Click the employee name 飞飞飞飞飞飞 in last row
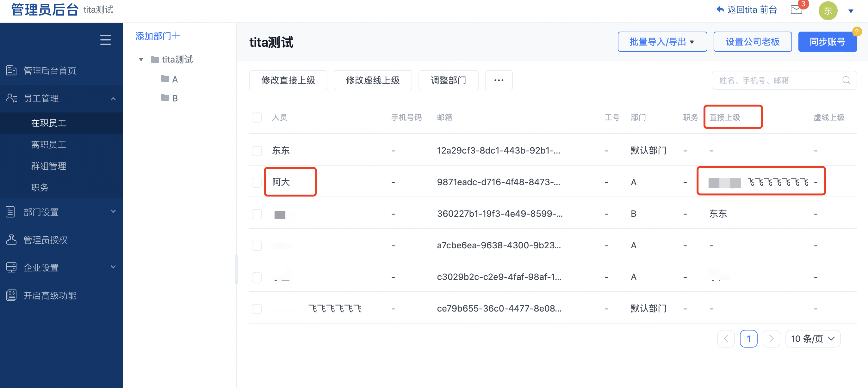 [334, 309]
